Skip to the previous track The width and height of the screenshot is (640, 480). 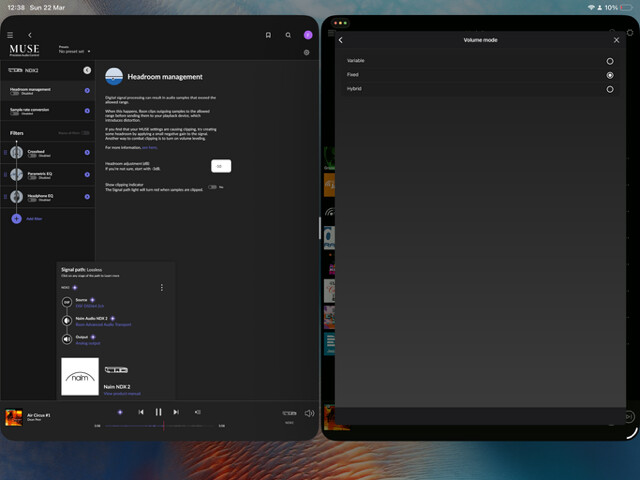tap(141, 412)
